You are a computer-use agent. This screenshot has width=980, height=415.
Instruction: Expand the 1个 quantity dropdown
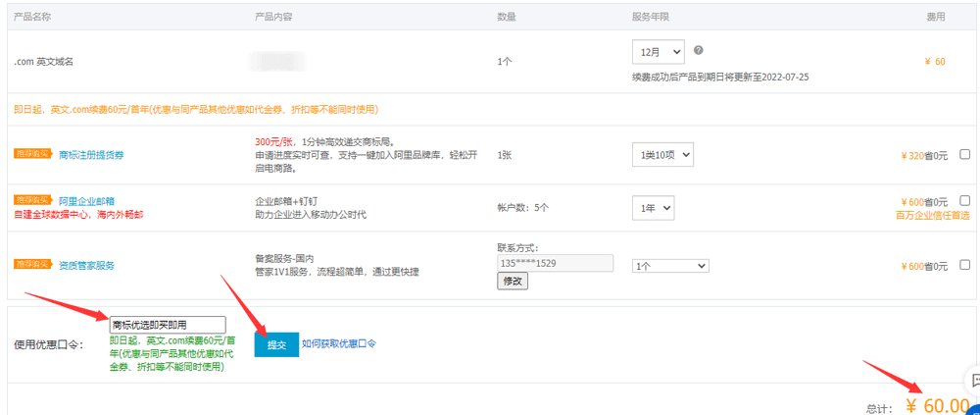click(670, 265)
